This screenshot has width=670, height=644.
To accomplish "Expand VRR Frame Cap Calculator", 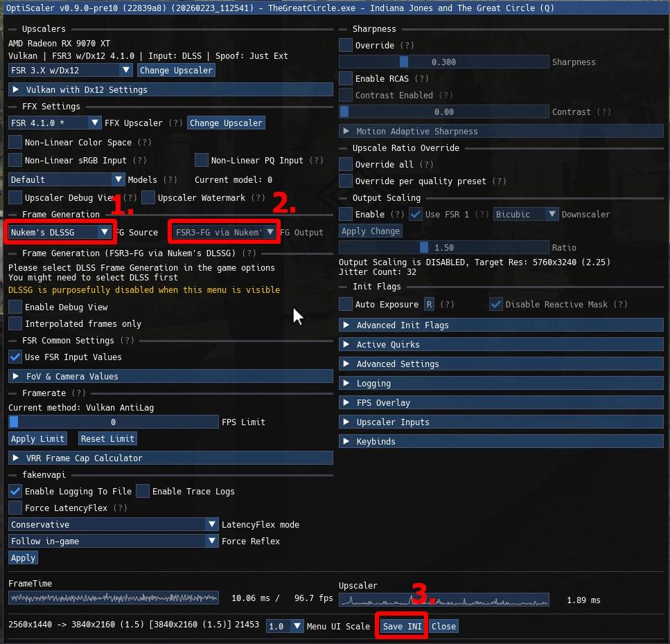I will point(170,458).
